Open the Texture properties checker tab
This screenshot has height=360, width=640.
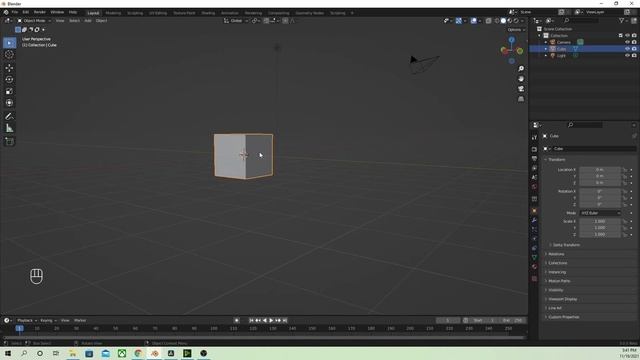[x=534, y=279]
